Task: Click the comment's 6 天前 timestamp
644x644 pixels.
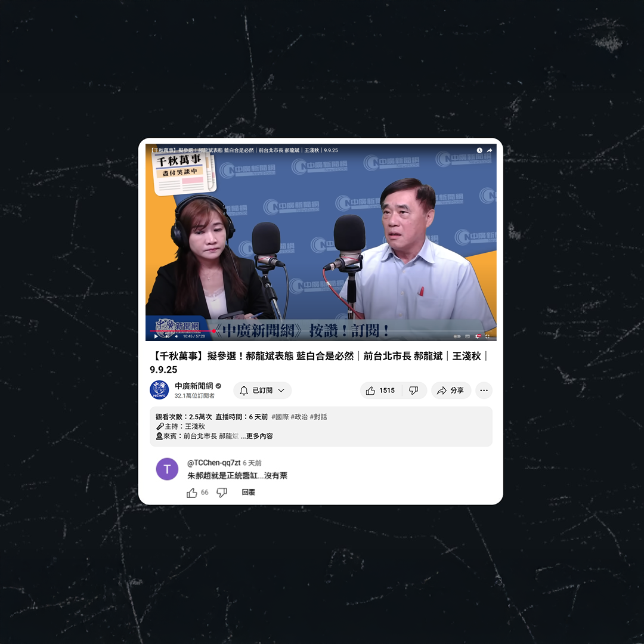Action: (x=252, y=463)
